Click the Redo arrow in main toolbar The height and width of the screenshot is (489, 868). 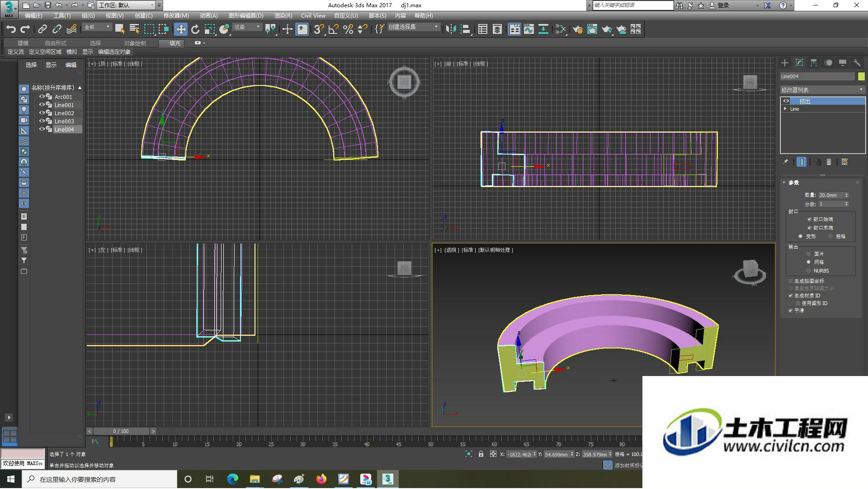(x=25, y=29)
